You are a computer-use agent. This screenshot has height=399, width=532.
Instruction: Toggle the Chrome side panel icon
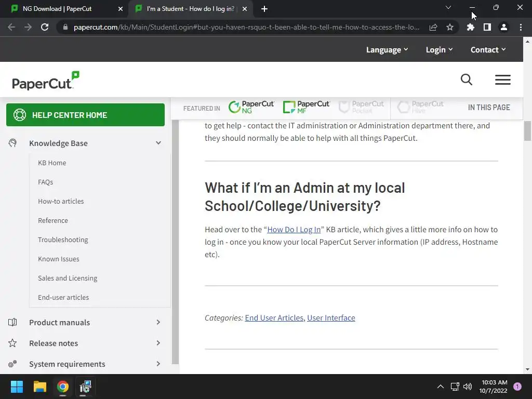[x=487, y=27]
